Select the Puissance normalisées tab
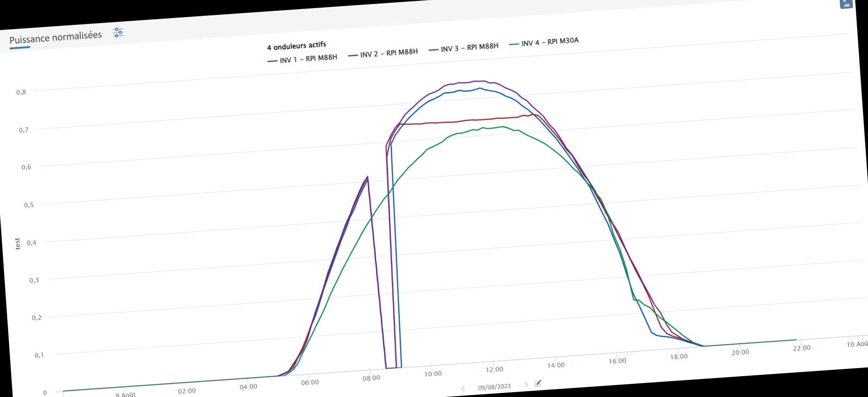Screen dimensions: 868x397 click(x=56, y=38)
